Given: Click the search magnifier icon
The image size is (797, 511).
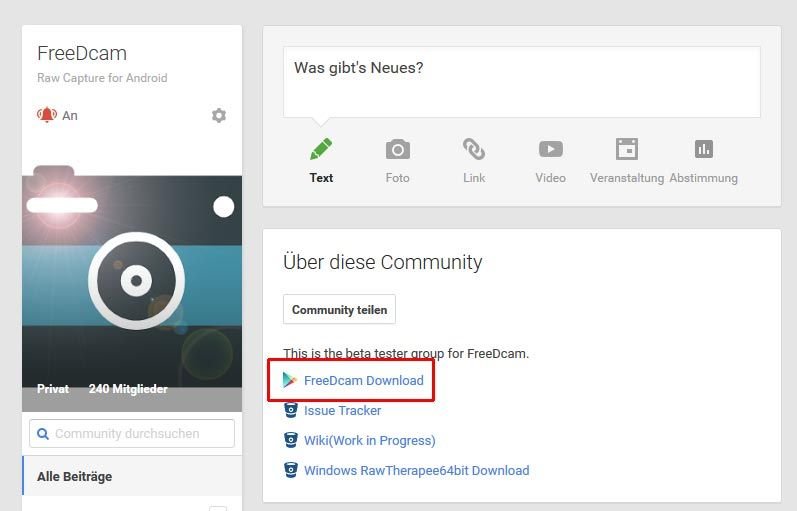Looking at the screenshot, I should 43,434.
